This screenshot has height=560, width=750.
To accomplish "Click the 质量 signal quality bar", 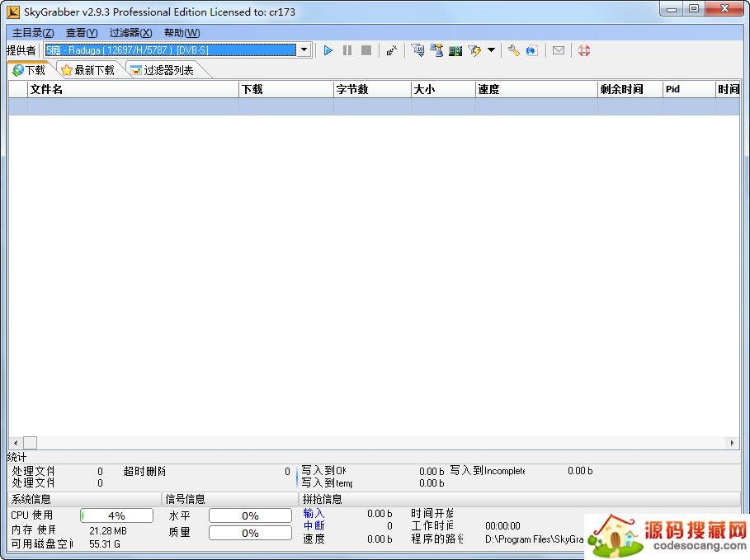I will click(x=250, y=533).
